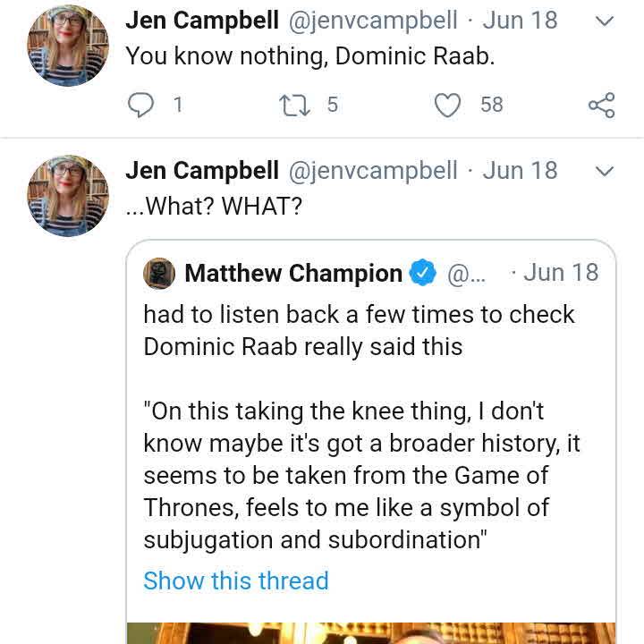Click the Jun 18 date in quoted tweet
Screen dimensions: 644x644
(560, 272)
